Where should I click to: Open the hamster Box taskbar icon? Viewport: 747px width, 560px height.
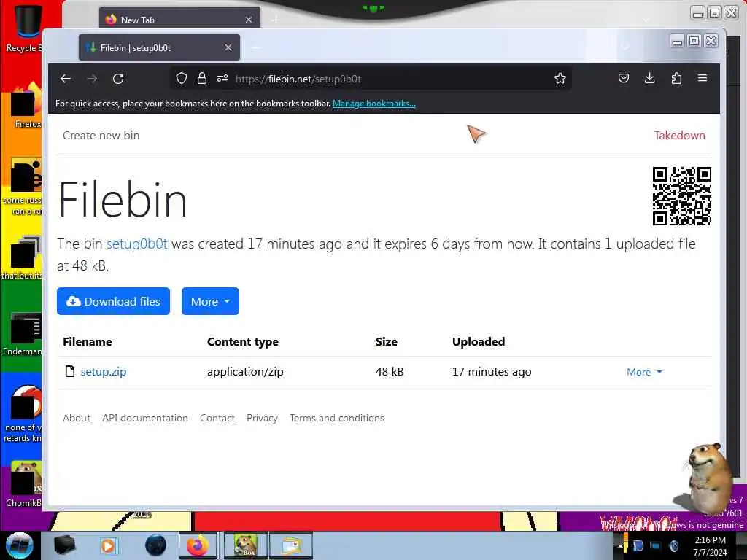tap(246, 545)
